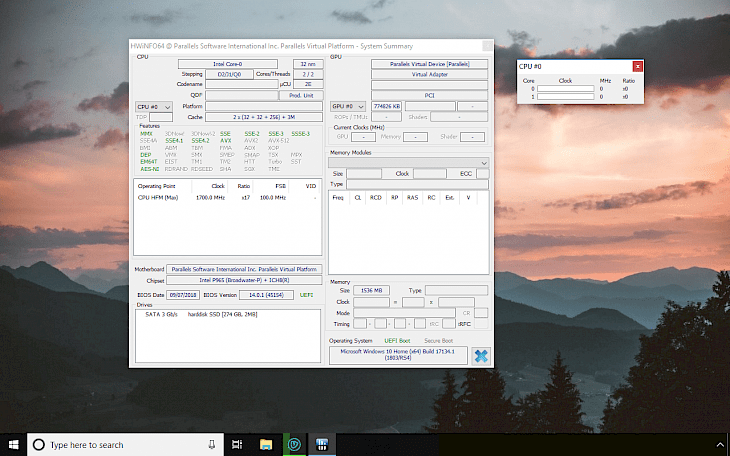Viewport: 730px width, 456px height.
Task: Click the Cache value 2 x (32 + 32 + 256) + 3M
Action: click(x=264, y=117)
